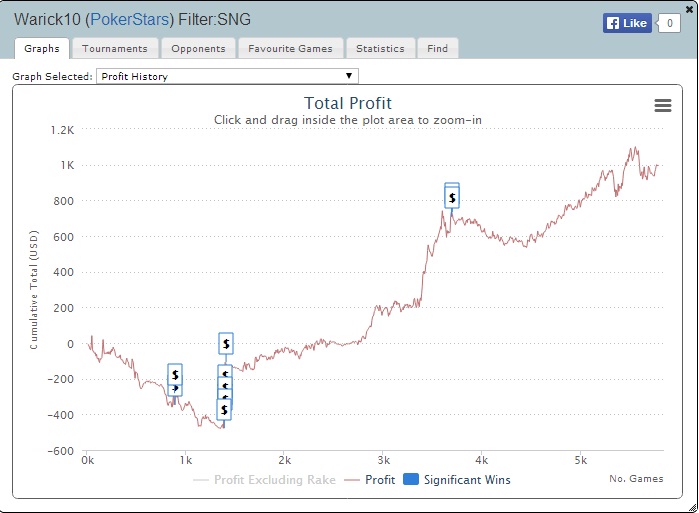699x513 pixels.
Task: Open the Graph Selected dropdown
Action: 227,76
